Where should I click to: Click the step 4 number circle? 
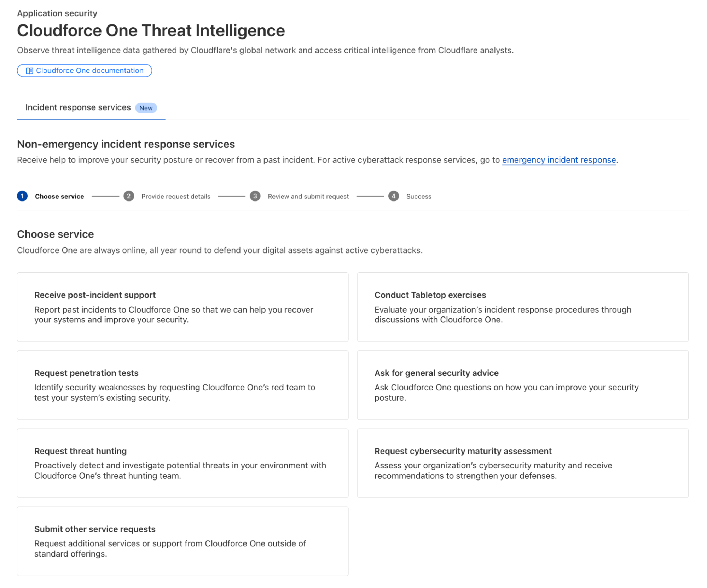(x=393, y=196)
